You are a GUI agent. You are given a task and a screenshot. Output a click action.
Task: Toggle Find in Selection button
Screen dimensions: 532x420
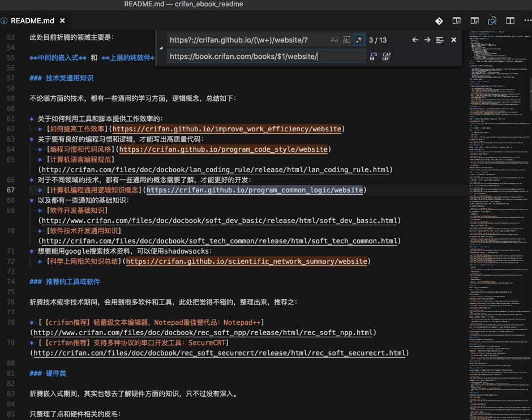click(440, 40)
